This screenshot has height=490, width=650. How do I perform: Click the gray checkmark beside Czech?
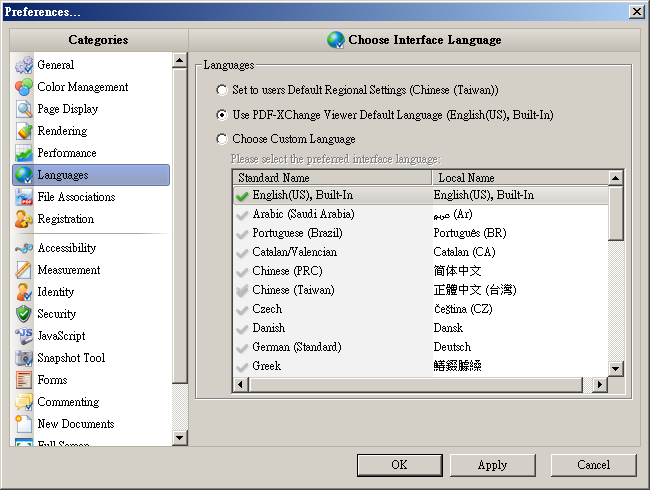pos(242,310)
